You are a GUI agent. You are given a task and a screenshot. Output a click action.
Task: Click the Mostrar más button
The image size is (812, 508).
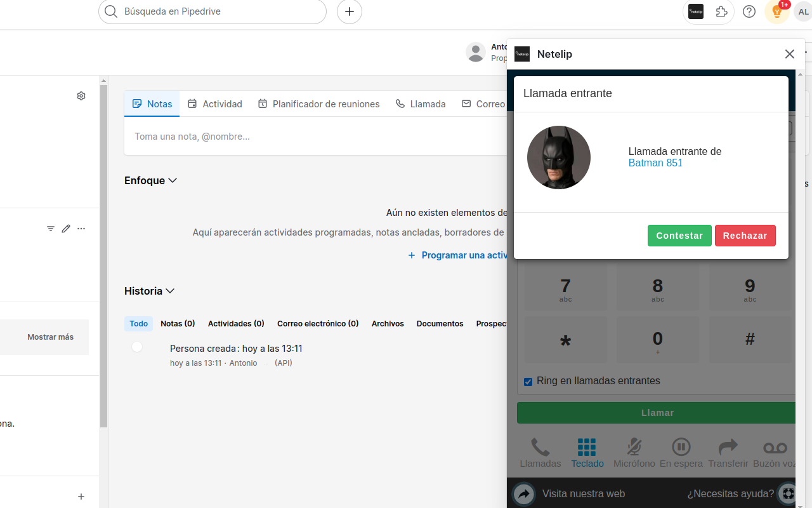tap(50, 337)
